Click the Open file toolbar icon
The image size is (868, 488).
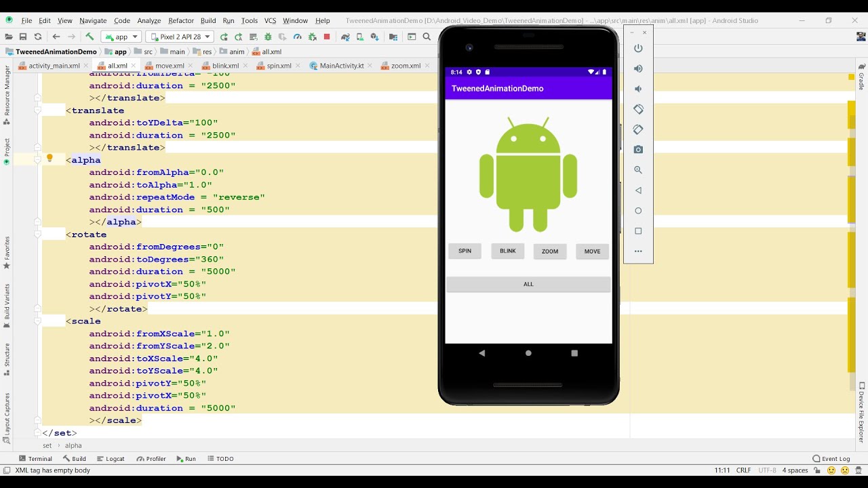pos(8,37)
